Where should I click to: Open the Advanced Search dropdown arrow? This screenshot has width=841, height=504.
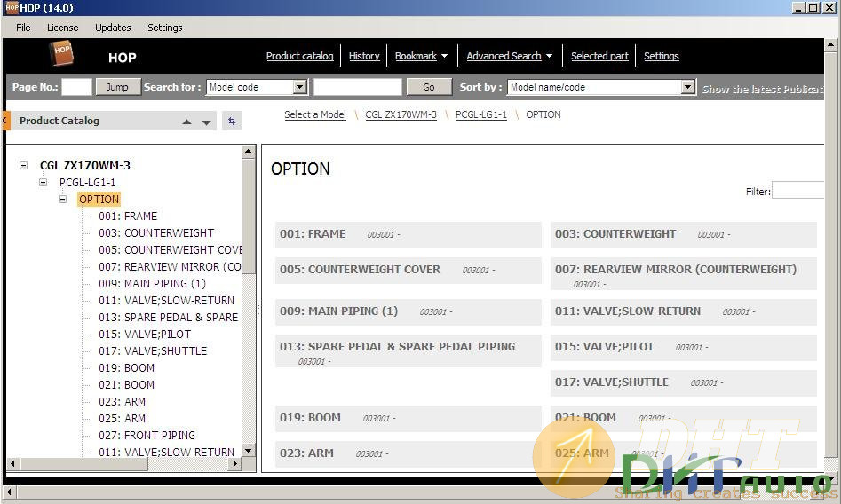(x=549, y=56)
